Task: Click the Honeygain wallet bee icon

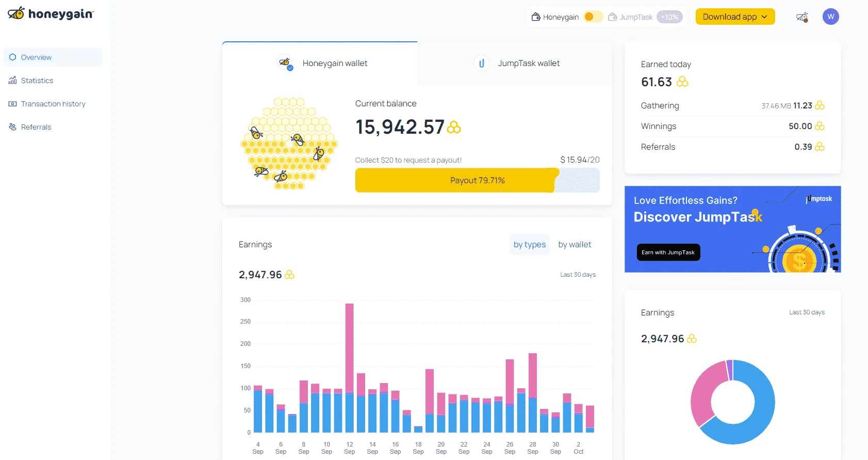Action: click(x=285, y=63)
